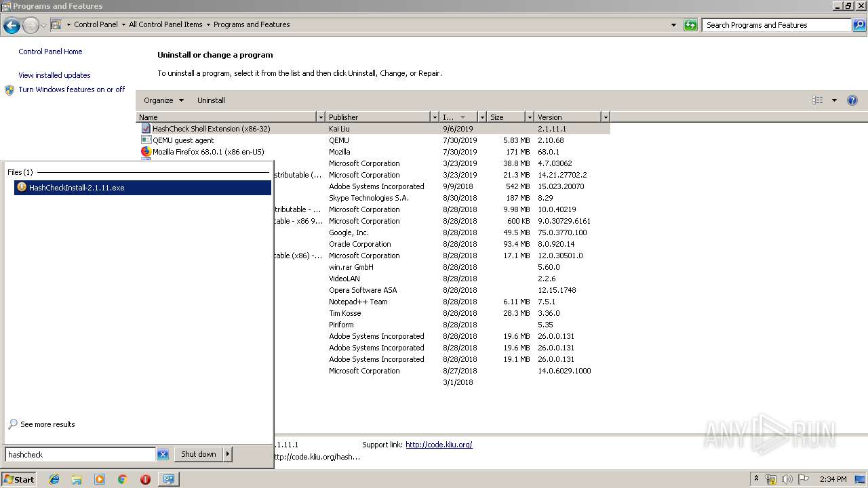
Task: Open Turn Windows features on or off
Action: click(72, 89)
